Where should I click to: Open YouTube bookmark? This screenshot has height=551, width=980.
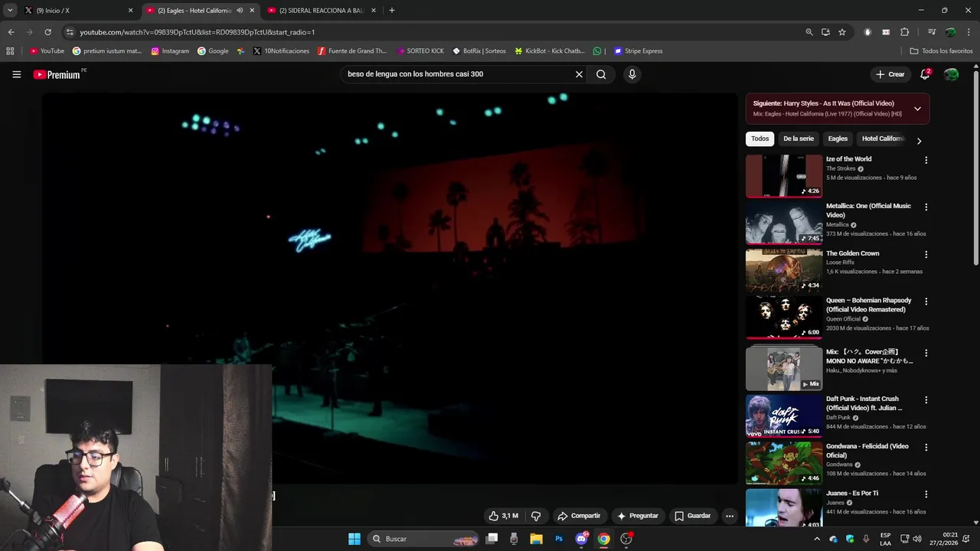coord(47,51)
